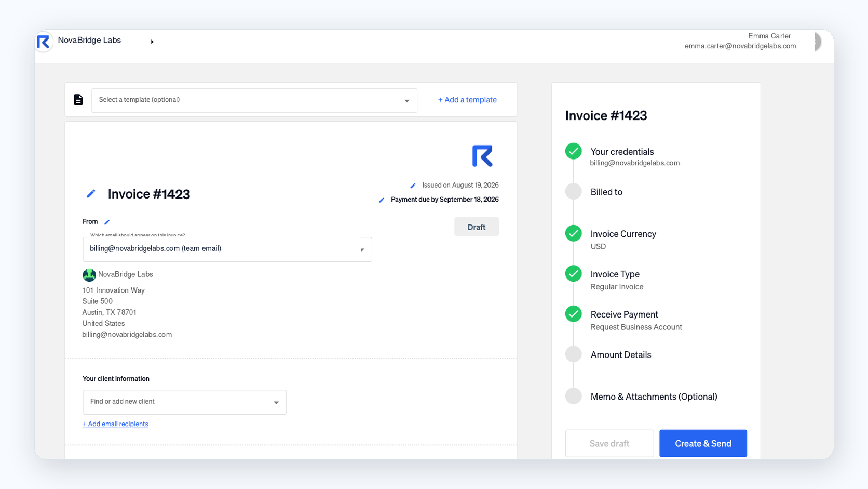Open Emma Carter's user avatar menu

point(818,42)
